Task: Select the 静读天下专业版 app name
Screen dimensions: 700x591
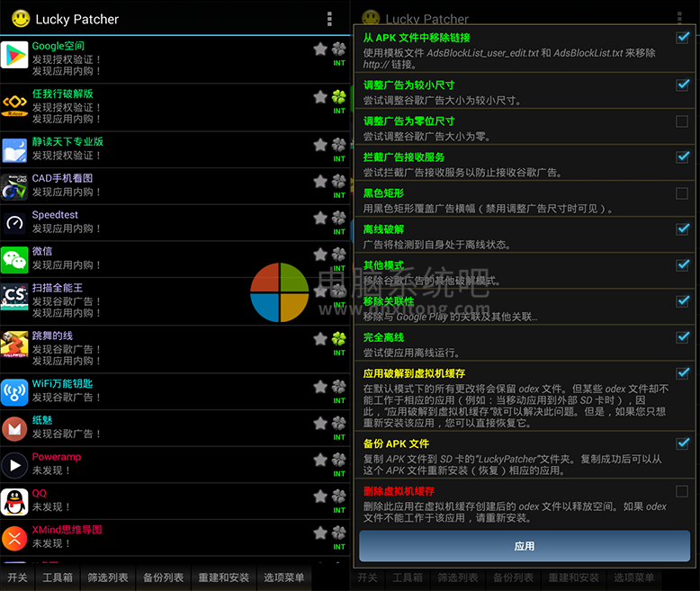Action: click(67, 141)
